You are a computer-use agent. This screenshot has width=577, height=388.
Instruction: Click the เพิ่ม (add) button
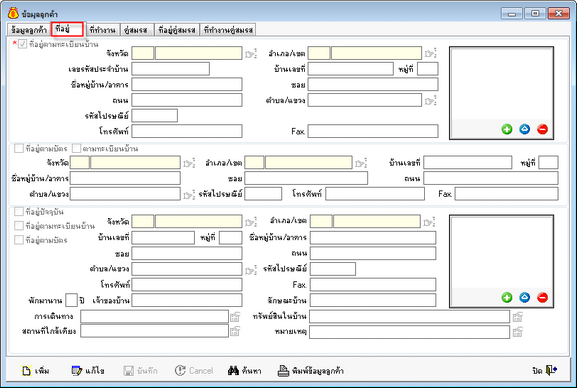click(x=35, y=371)
